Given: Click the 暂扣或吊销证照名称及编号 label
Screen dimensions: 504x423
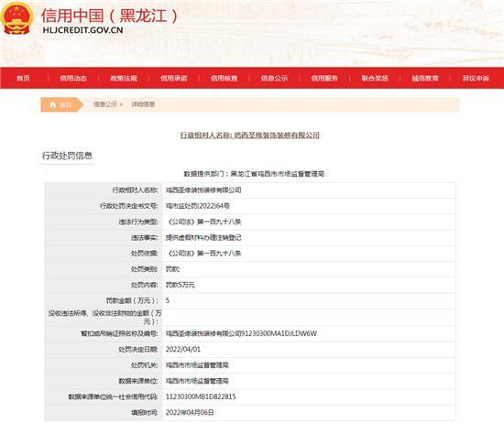Looking at the screenshot, I should [x=119, y=333].
